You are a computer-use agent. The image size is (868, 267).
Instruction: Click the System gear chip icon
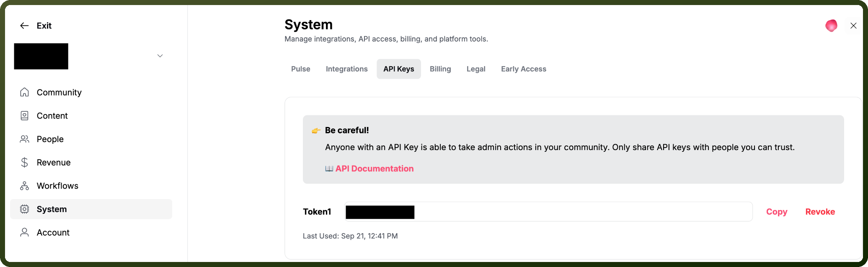pyautogui.click(x=25, y=209)
